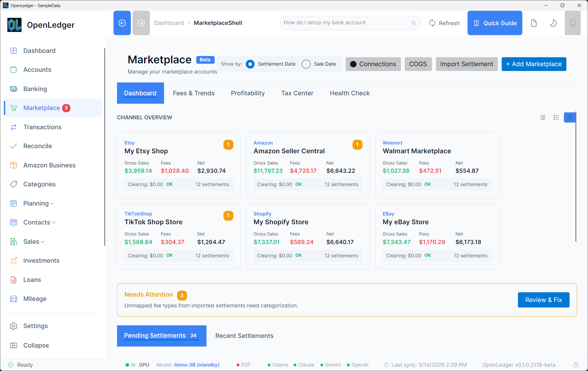Toggle dark mode with the moon icon
The width and height of the screenshot is (588, 371).
[553, 23]
